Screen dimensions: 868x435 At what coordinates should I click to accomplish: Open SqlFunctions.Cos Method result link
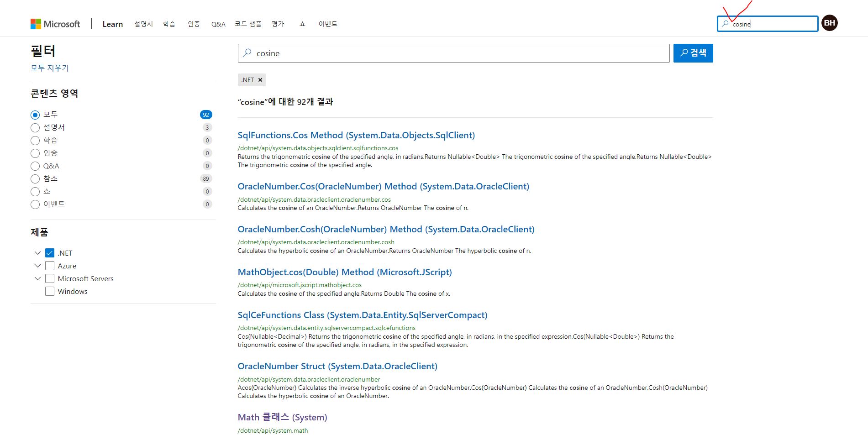tap(356, 135)
